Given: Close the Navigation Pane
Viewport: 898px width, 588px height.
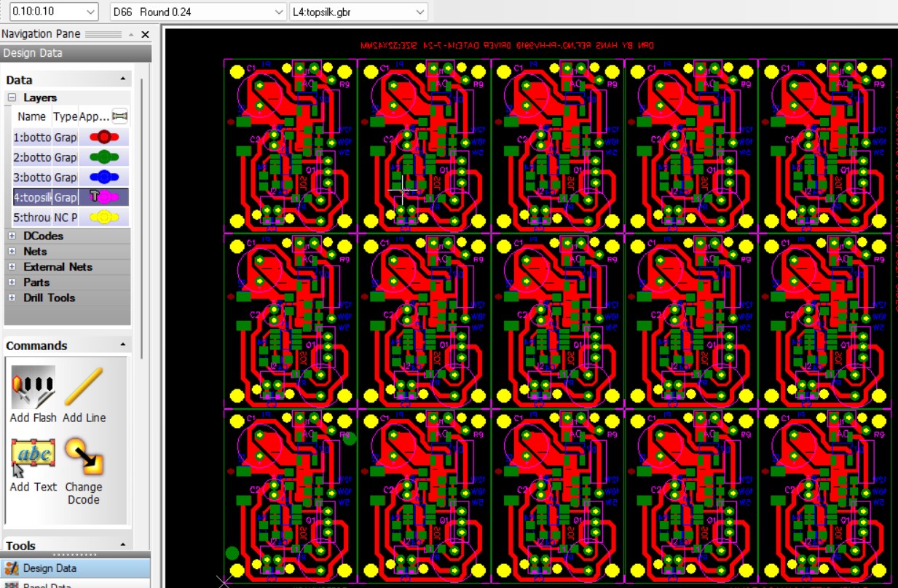Looking at the screenshot, I should point(145,34).
